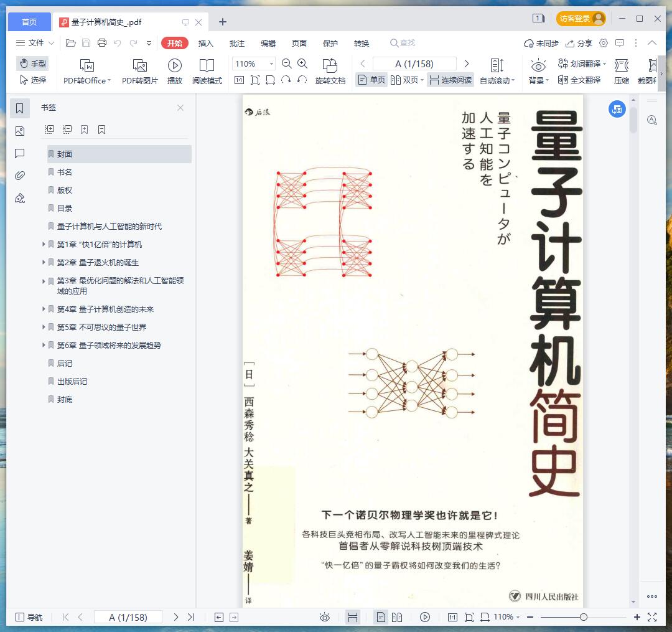Image resolution: width=672 pixels, height=632 pixels.
Task: Open signature panel sidebar icon
Action: (20, 198)
